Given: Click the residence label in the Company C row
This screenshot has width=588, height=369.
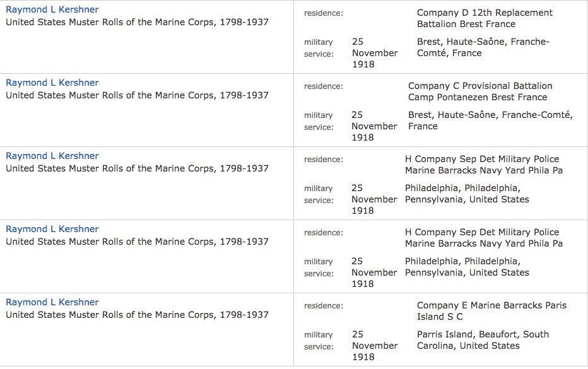Looking at the screenshot, I should coord(323,86).
